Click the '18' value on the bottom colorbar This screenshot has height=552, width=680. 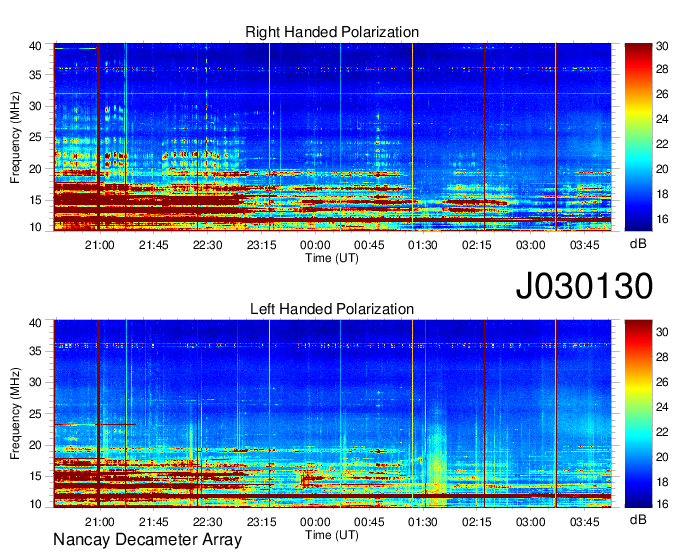pyautogui.click(x=662, y=482)
